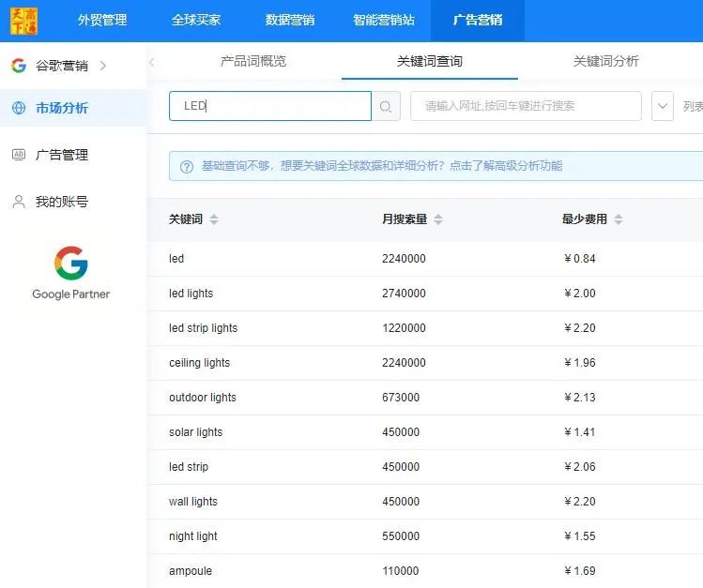Image resolution: width=703 pixels, height=588 pixels.
Task: Click the search volume 110000
Action: coord(401,571)
